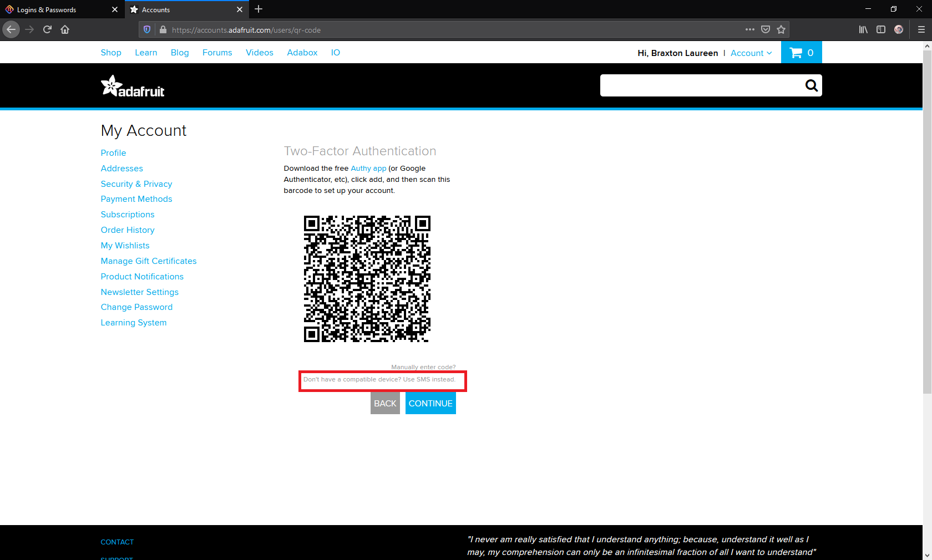932x560 pixels.
Task: Open Payment Methods page
Action: tap(136, 199)
